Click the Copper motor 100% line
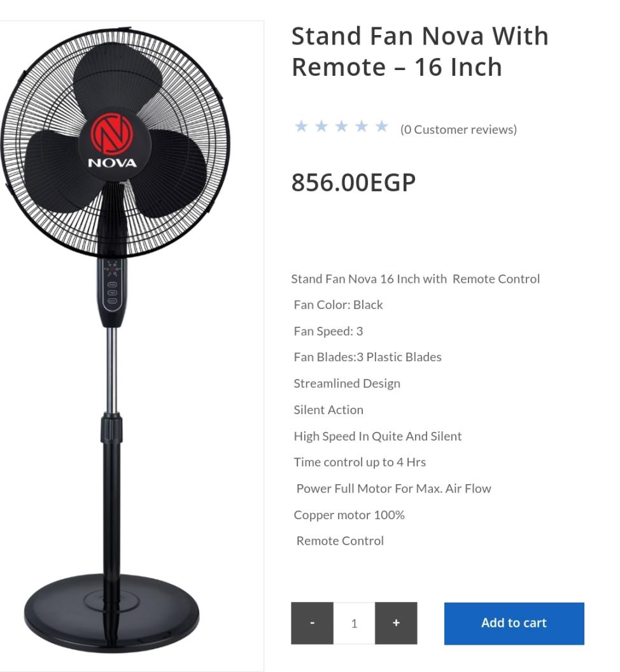The image size is (620, 672). click(x=349, y=515)
